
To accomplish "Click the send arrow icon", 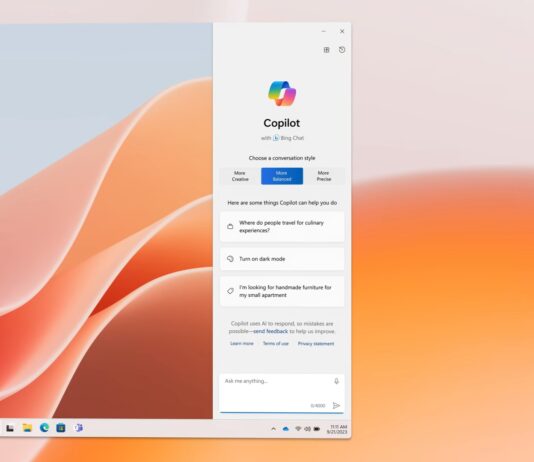I will pyautogui.click(x=336, y=405).
